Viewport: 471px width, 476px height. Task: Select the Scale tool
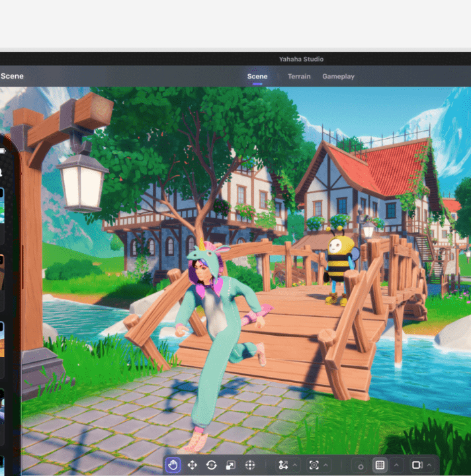pos(231,465)
